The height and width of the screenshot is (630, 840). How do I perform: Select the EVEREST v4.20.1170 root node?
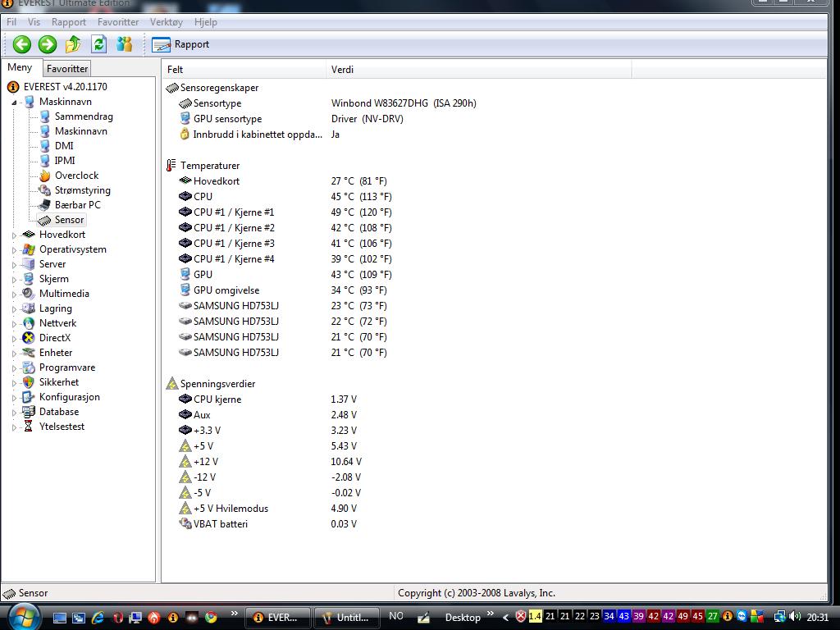pyautogui.click(x=65, y=87)
